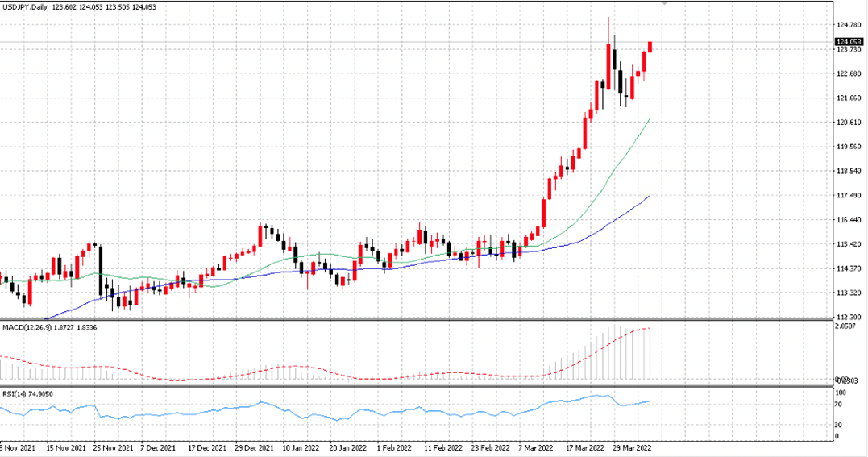This screenshot has height=457, width=868.
Task: Click the RSI level 70 scale label
Action: pyautogui.click(x=838, y=405)
